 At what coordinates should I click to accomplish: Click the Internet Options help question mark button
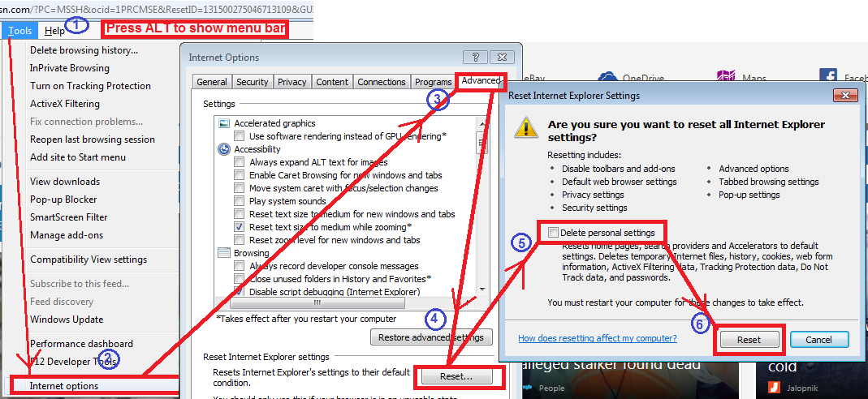click(473, 58)
